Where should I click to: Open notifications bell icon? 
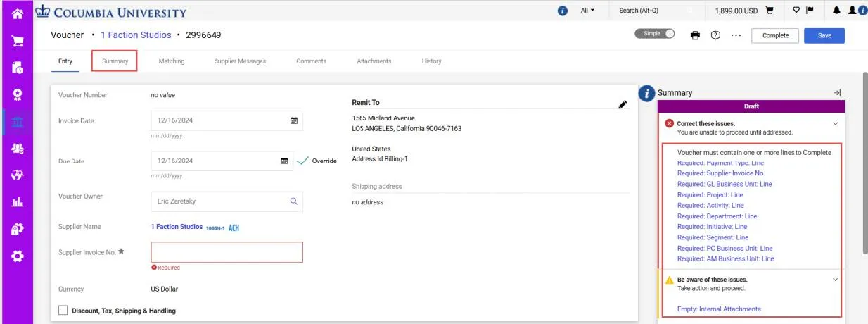click(836, 11)
